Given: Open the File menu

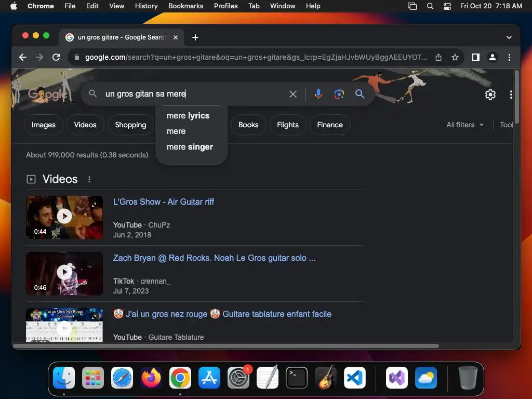Looking at the screenshot, I should [70, 6].
